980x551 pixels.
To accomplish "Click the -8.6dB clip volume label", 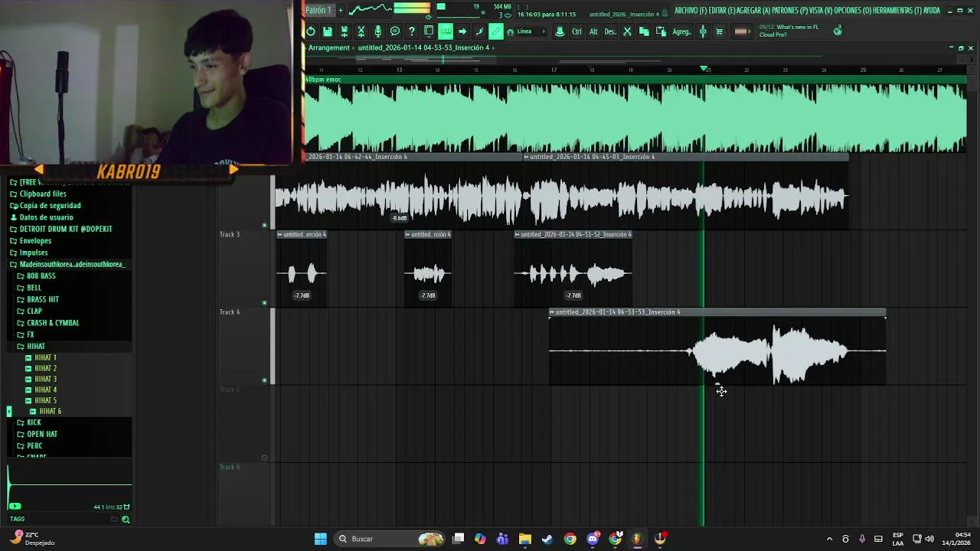I will 400,218.
